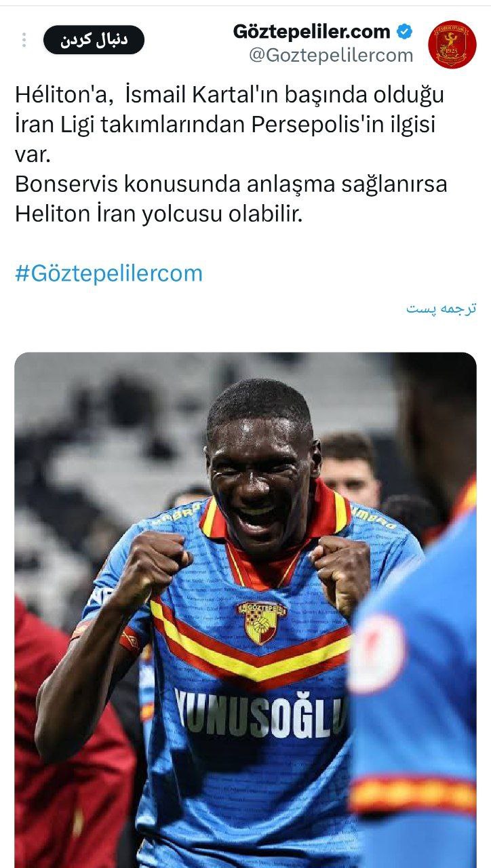
Task: Select ترجمه پست to translate post
Action: point(441,308)
